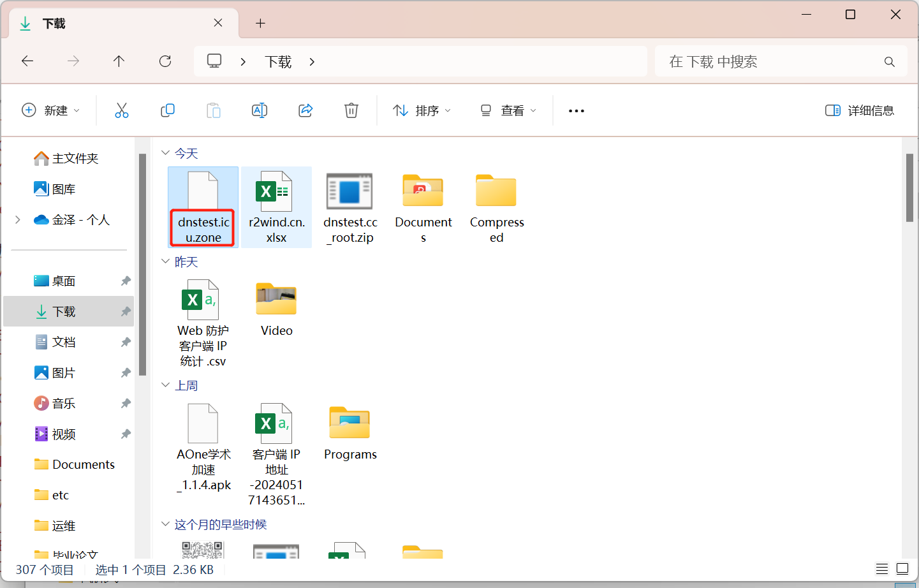Screen dimensions: 919x588
Task: Click the Share icon in toolbar
Action: [x=305, y=110]
